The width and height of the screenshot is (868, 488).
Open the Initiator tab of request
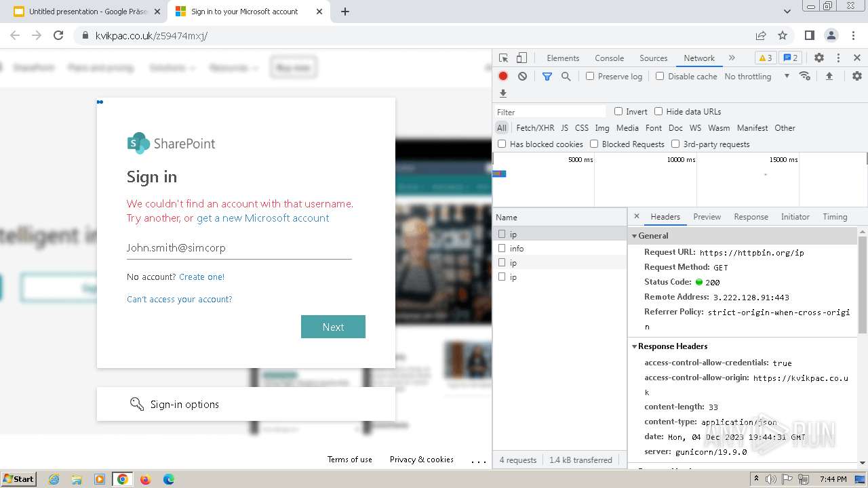(795, 217)
